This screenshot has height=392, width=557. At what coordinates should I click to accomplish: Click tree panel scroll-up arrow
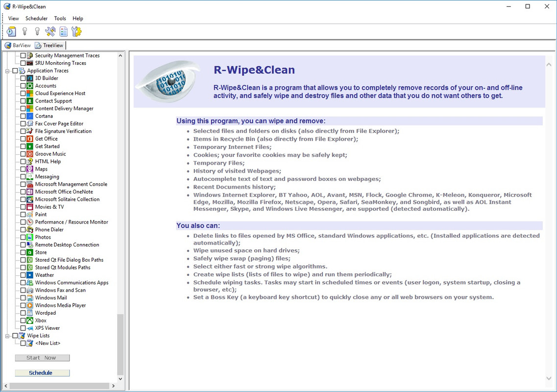click(x=121, y=56)
